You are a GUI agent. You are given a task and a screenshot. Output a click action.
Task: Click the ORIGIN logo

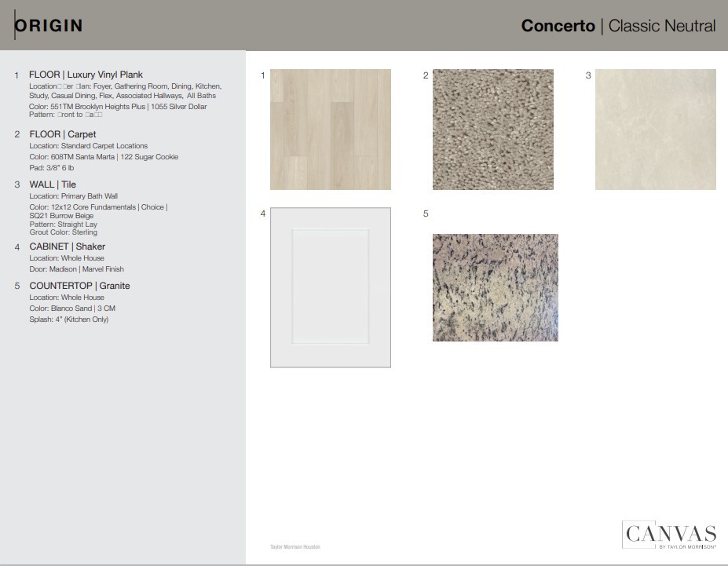pyautogui.click(x=49, y=25)
